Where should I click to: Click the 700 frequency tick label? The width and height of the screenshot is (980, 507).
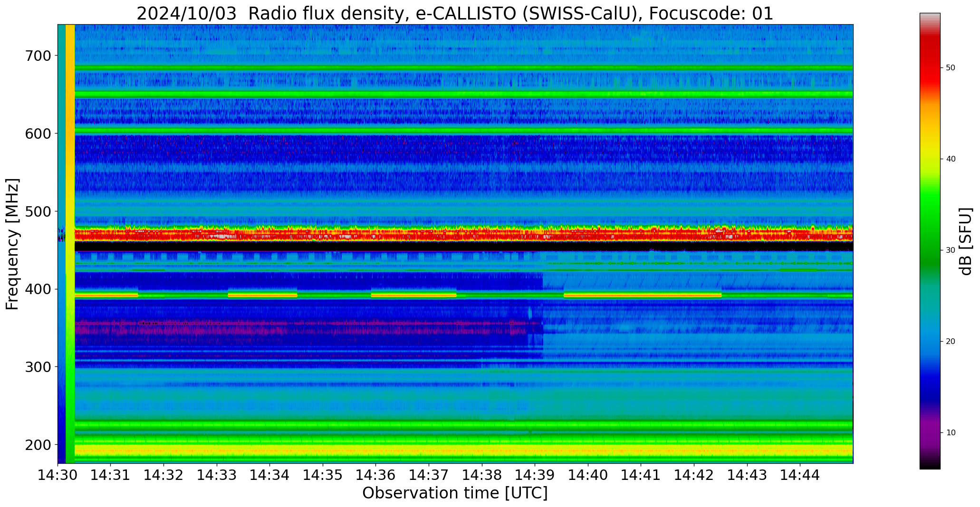coord(37,56)
